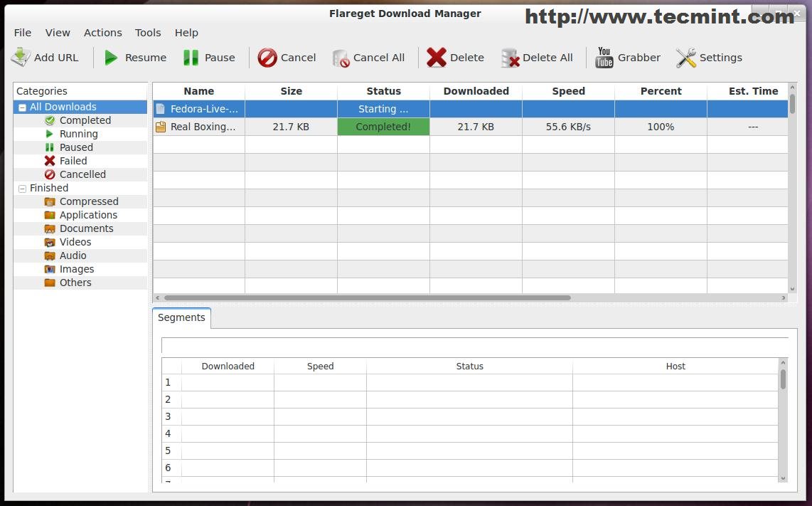812x506 pixels.
Task: Sort downloads by Size column header
Action: tap(291, 91)
